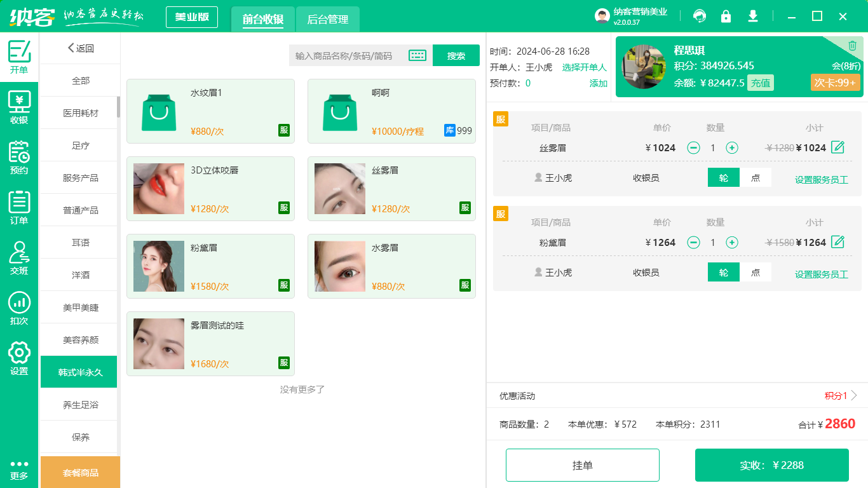Increase quantity of 丝雾眉 with plus
868x488 pixels.
click(x=732, y=148)
